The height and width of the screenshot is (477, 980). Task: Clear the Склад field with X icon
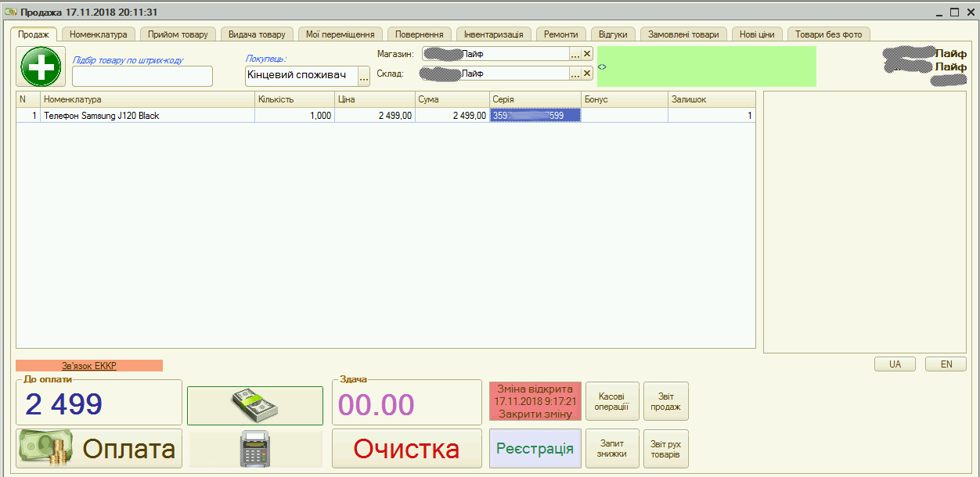pos(587,74)
